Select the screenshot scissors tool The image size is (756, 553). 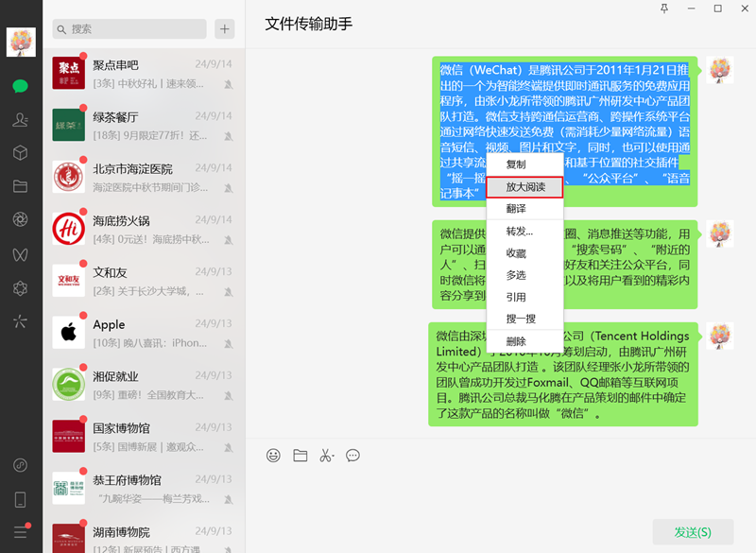point(325,455)
